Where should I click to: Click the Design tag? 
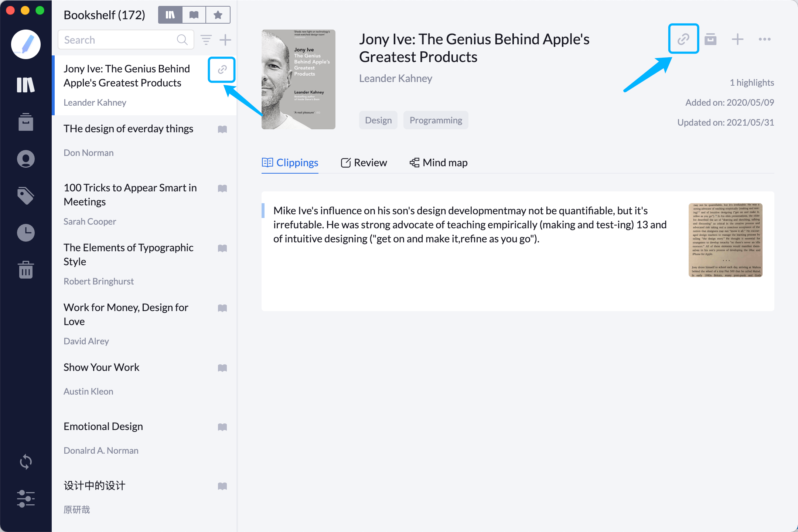[x=378, y=120]
